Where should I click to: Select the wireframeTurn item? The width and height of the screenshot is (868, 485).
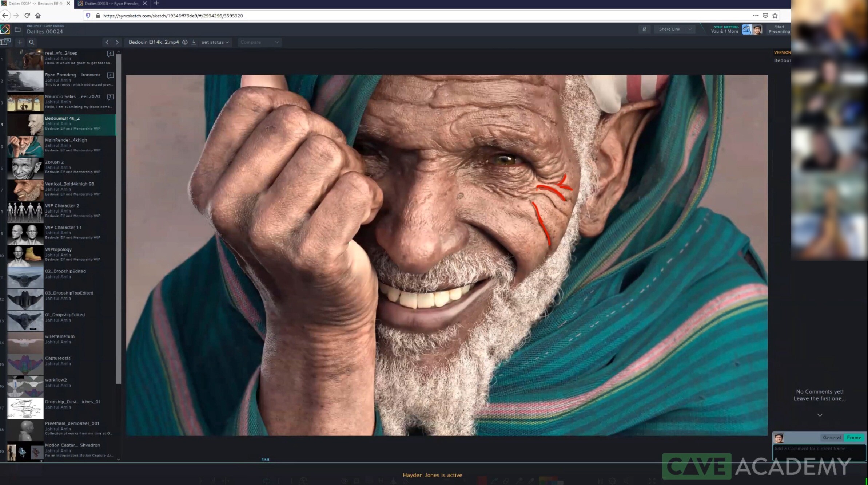pos(61,343)
